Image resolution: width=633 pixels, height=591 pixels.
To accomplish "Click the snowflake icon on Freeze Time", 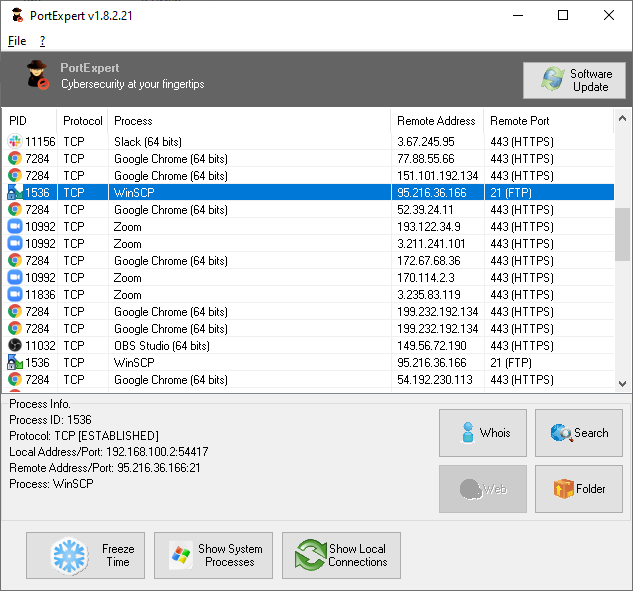I will [69, 556].
